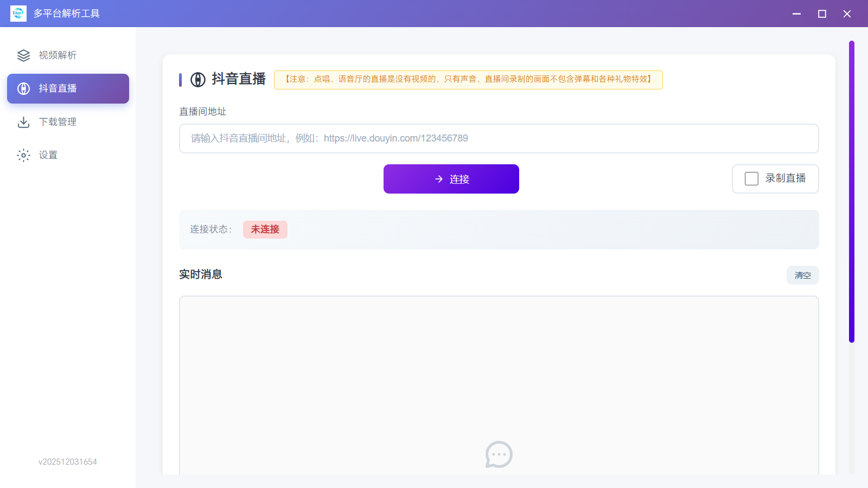Click the headphone icon beside 抖音直播 in sidebar
The image size is (868, 488).
coord(23,88)
